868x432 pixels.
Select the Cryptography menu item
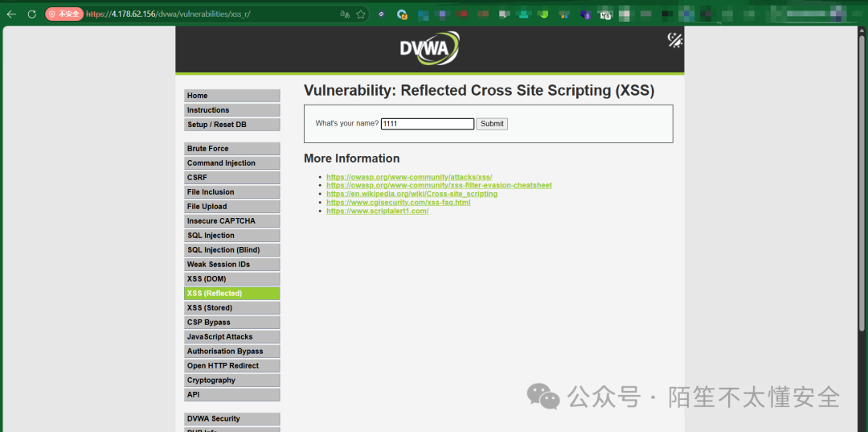pyautogui.click(x=232, y=381)
